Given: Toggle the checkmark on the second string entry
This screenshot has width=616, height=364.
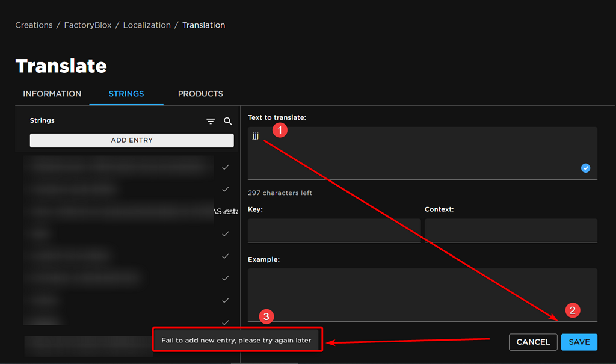Looking at the screenshot, I should [x=225, y=189].
